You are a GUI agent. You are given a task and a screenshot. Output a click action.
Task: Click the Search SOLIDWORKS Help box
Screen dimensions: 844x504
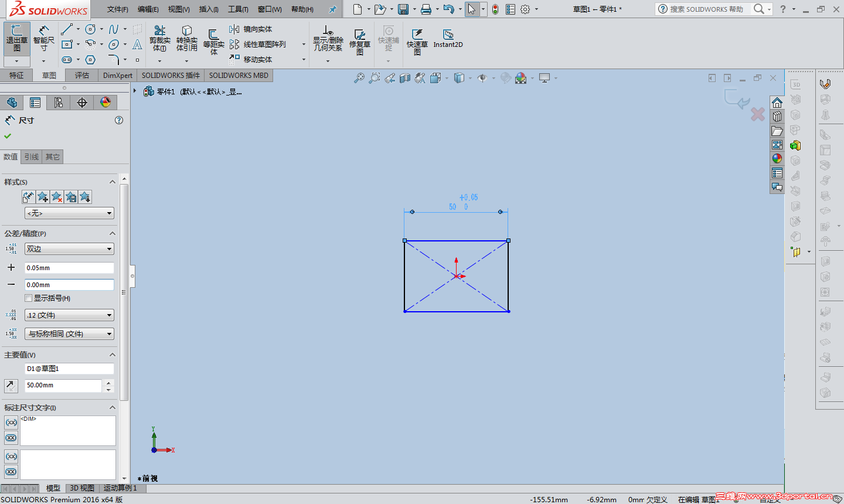(707, 9)
